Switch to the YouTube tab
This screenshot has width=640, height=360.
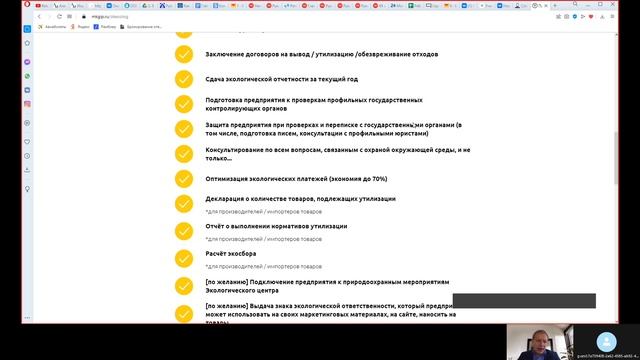pyautogui.click(x=41, y=6)
